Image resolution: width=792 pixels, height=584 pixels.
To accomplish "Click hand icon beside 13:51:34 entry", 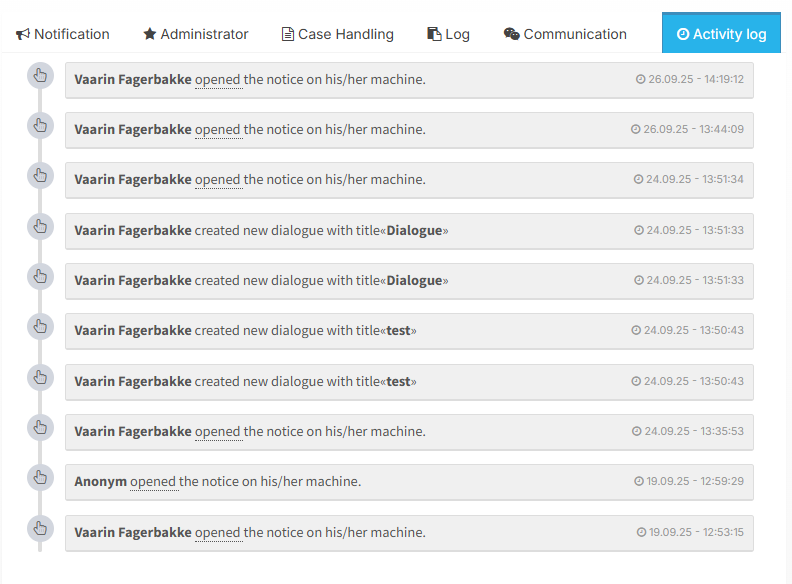I will click(x=40, y=176).
